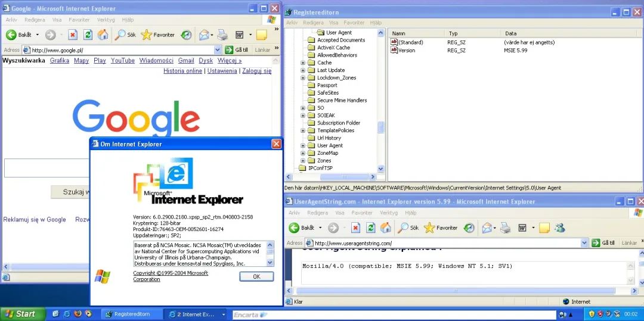Open Historia online link
Viewport: 644px width, 321px height.
(x=183, y=71)
